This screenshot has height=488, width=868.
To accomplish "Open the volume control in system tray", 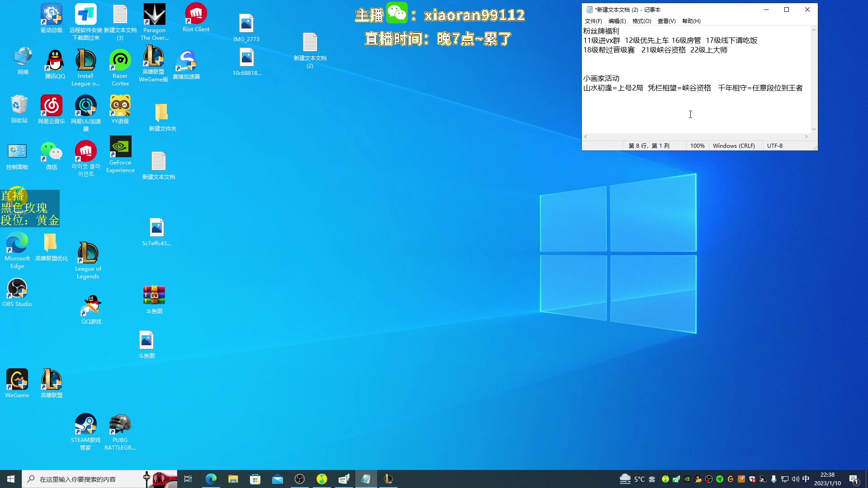I will [795, 479].
